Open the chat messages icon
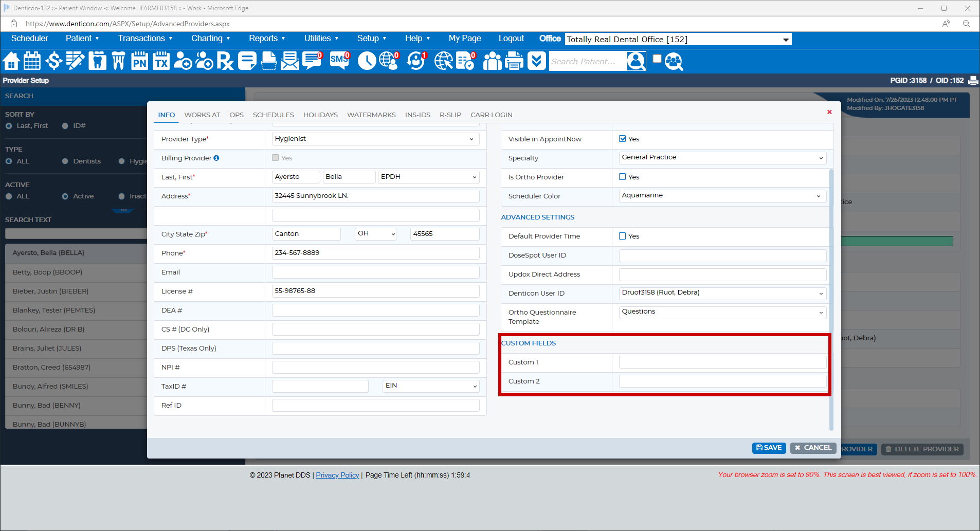The image size is (980, 531). (x=312, y=61)
